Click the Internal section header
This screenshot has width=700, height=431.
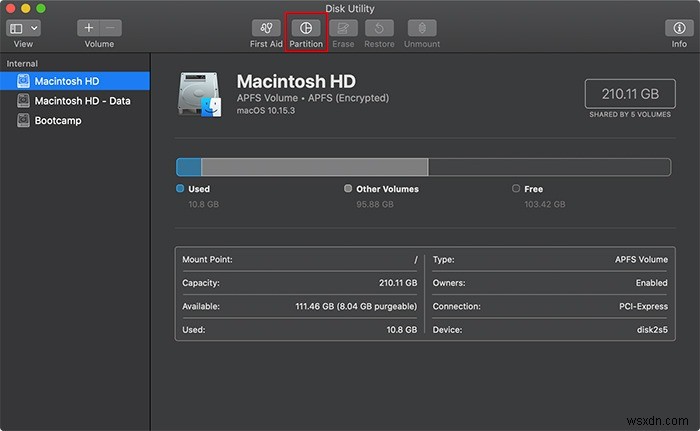(x=22, y=63)
